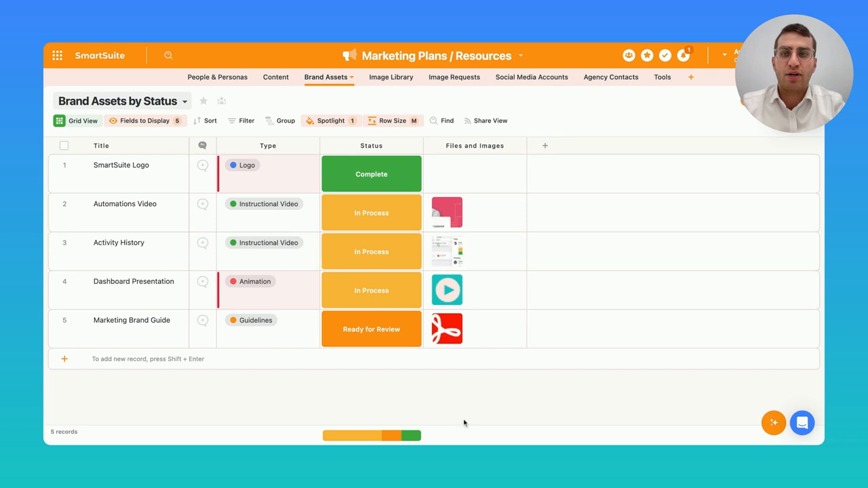Click the Find button
The image size is (868, 488).
point(441,121)
